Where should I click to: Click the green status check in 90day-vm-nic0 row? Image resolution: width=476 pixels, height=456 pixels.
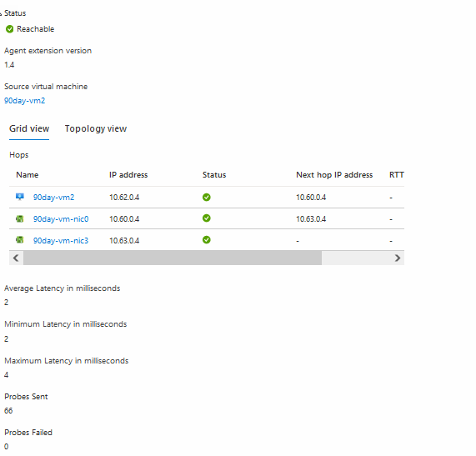pos(207,218)
